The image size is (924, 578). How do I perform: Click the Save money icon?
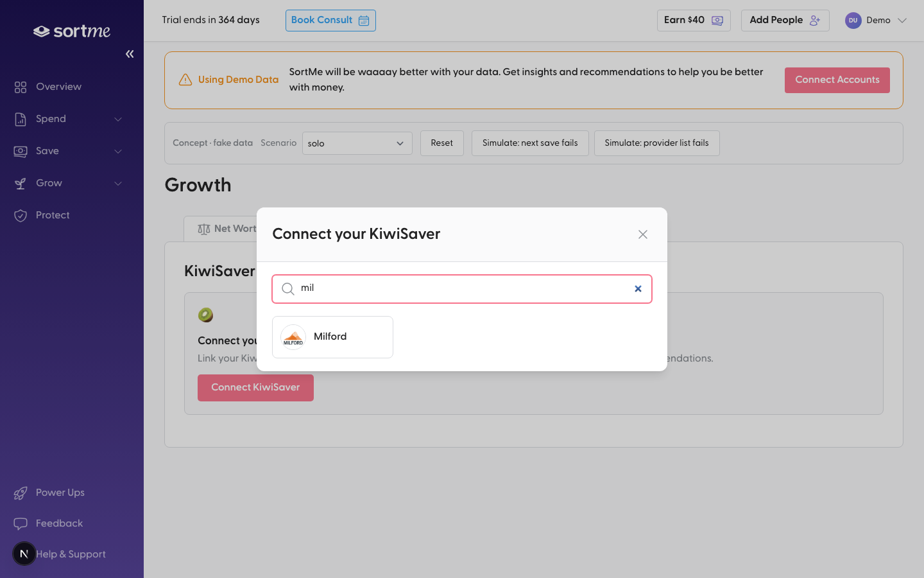tap(21, 151)
